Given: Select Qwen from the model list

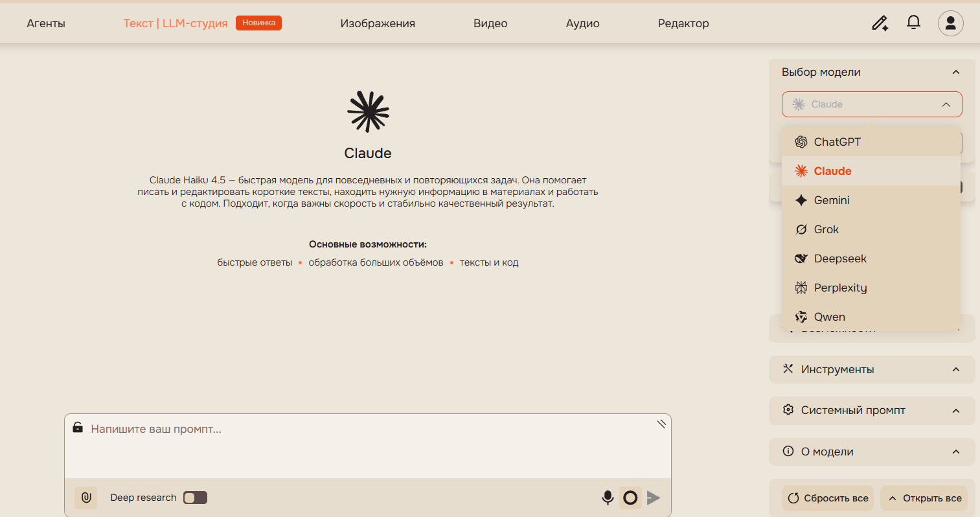Looking at the screenshot, I should 871,317.
